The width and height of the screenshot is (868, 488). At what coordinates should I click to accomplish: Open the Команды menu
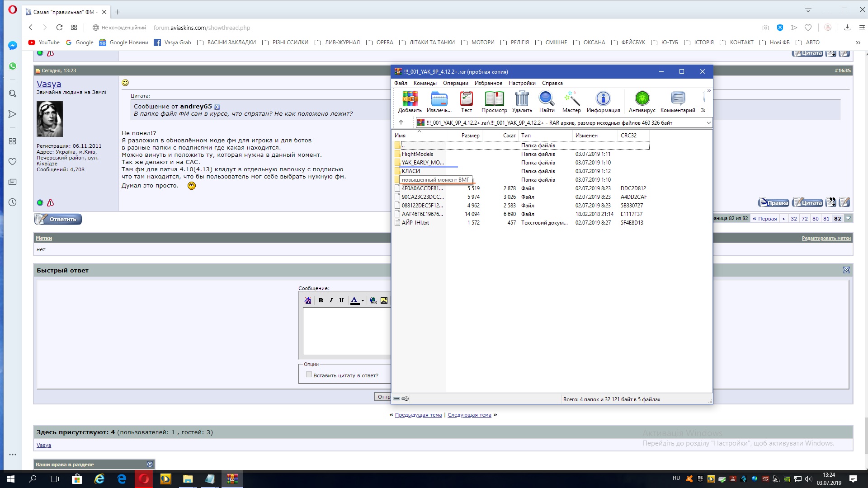[x=425, y=83]
